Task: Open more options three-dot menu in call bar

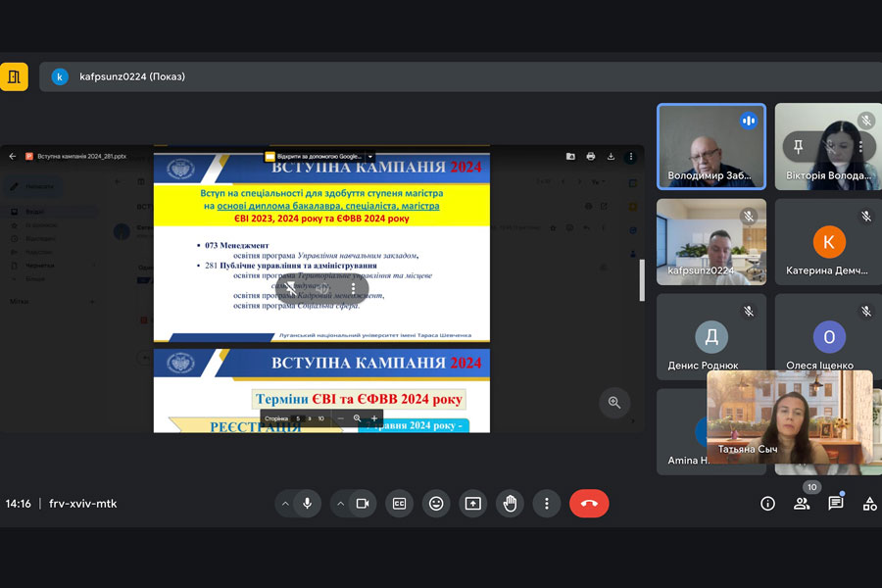Action: pos(547,504)
